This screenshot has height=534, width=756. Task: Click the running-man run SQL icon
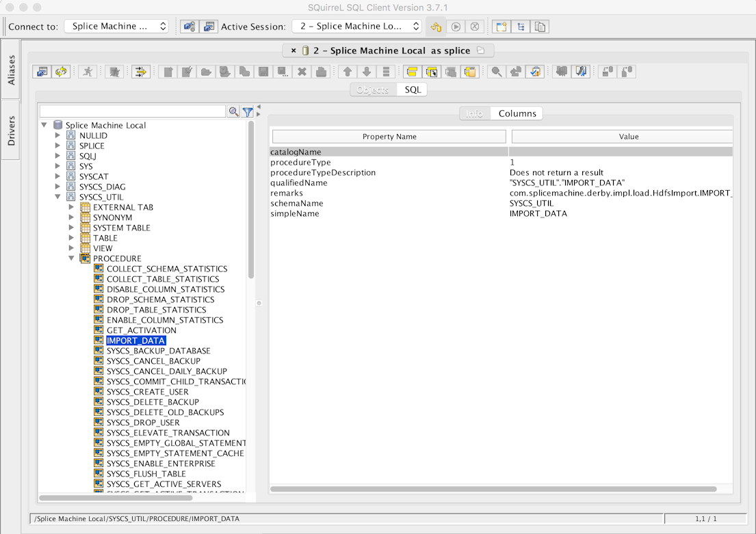click(88, 72)
